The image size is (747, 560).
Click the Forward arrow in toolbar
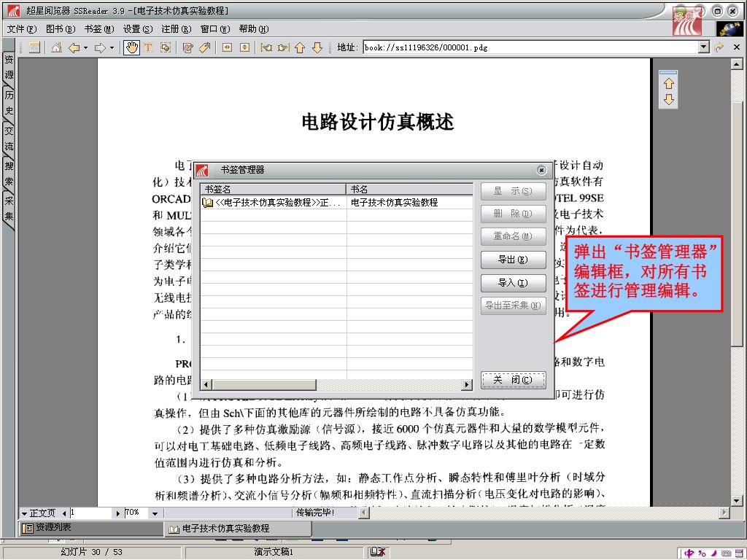(x=100, y=47)
